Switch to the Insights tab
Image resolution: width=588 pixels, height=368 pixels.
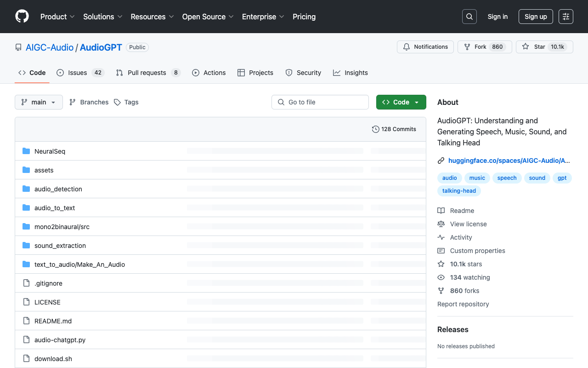click(x=351, y=73)
